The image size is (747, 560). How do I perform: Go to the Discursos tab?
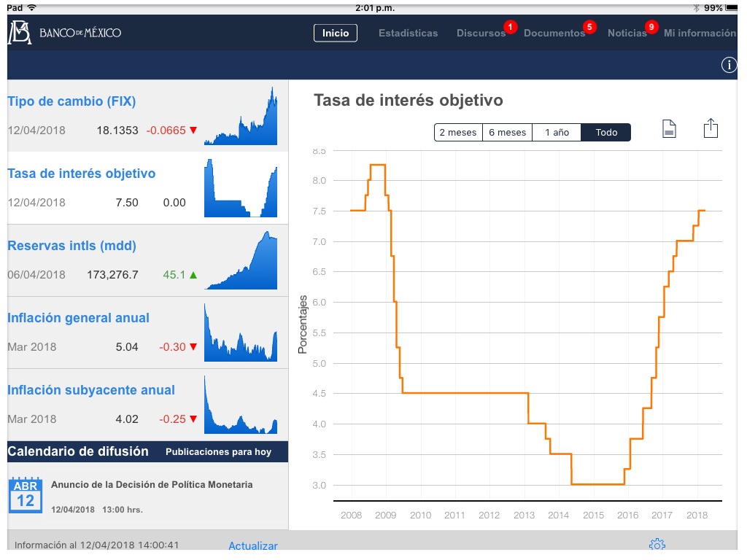tap(481, 33)
